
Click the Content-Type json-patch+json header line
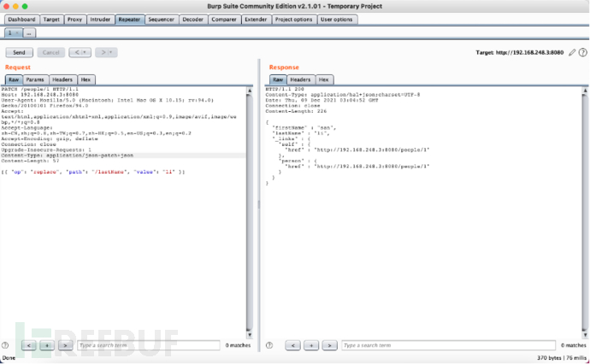68,156
